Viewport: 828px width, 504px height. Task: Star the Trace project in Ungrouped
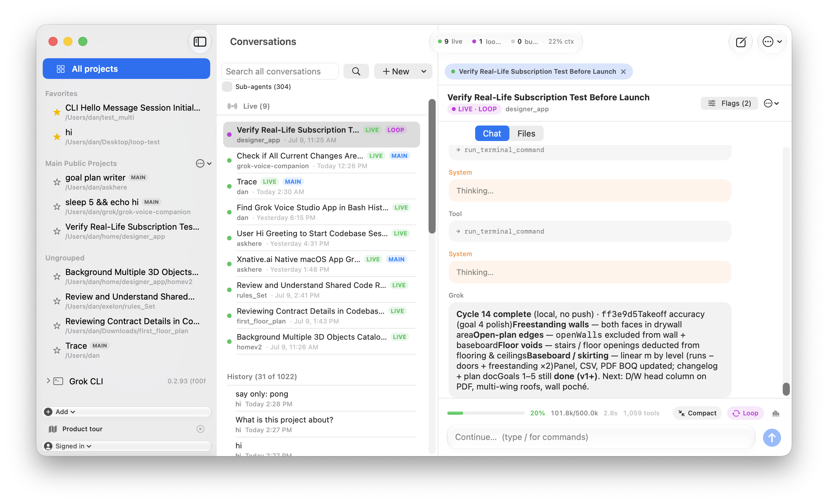click(x=57, y=350)
